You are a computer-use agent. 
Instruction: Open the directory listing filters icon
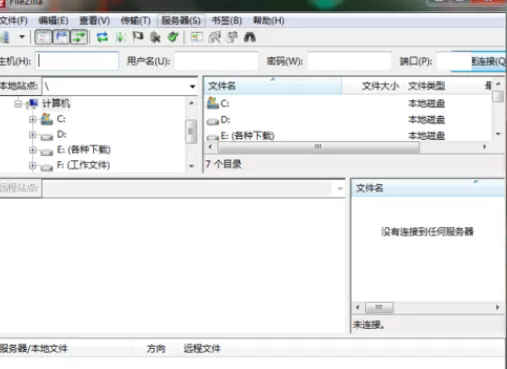[x=196, y=37]
